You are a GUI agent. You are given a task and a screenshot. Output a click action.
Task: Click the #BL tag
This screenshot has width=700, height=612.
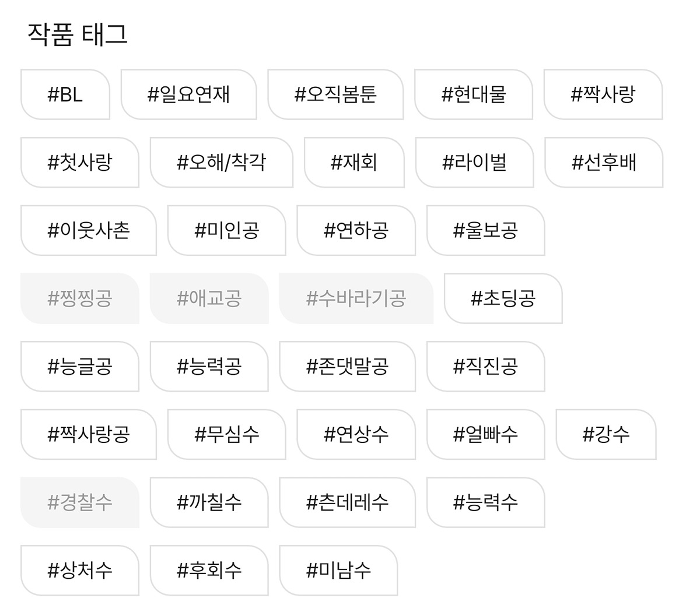point(65,94)
